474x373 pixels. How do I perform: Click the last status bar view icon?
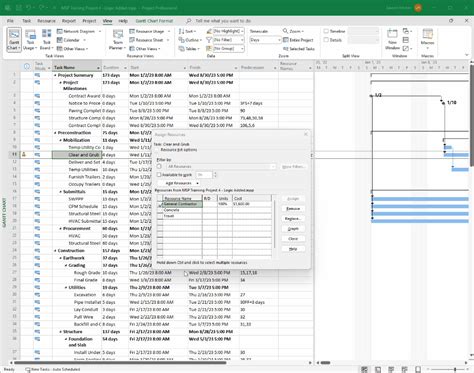[418, 369]
